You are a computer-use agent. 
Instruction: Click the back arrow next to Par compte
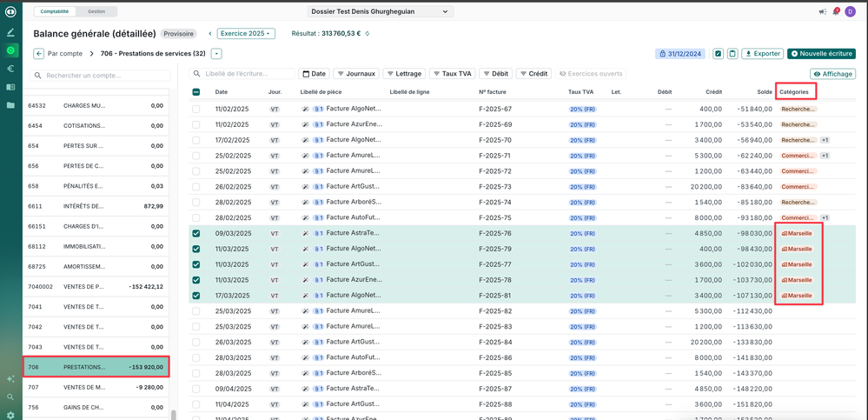pos(39,54)
